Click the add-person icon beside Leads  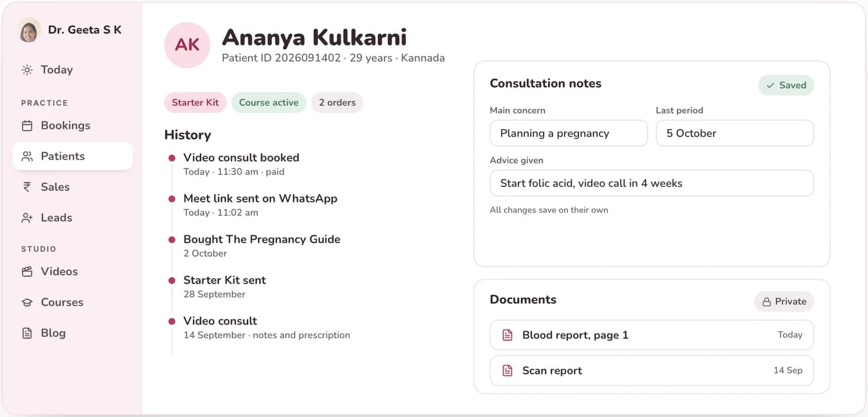coord(27,218)
